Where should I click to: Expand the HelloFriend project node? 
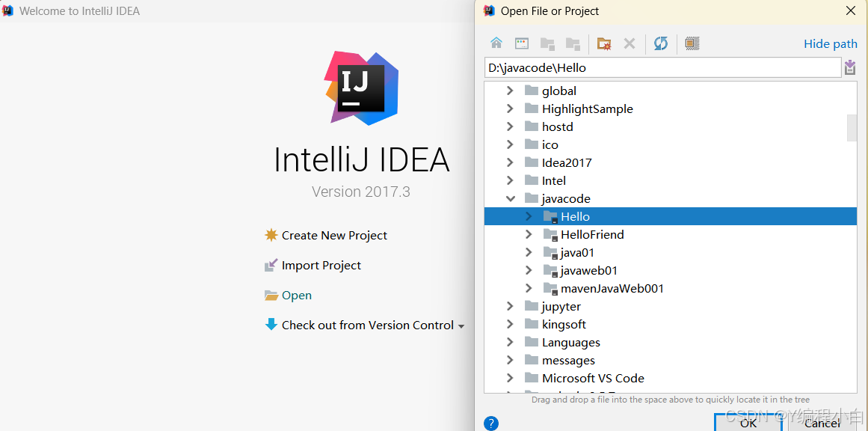[x=529, y=235]
